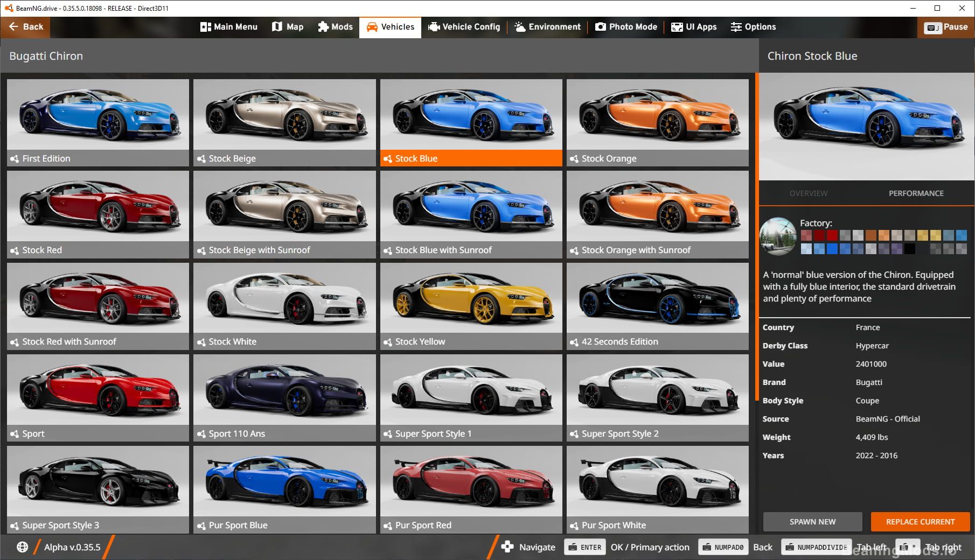Click the Pause button
Image resolution: width=975 pixels, height=560 pixels.
[946, 27]
